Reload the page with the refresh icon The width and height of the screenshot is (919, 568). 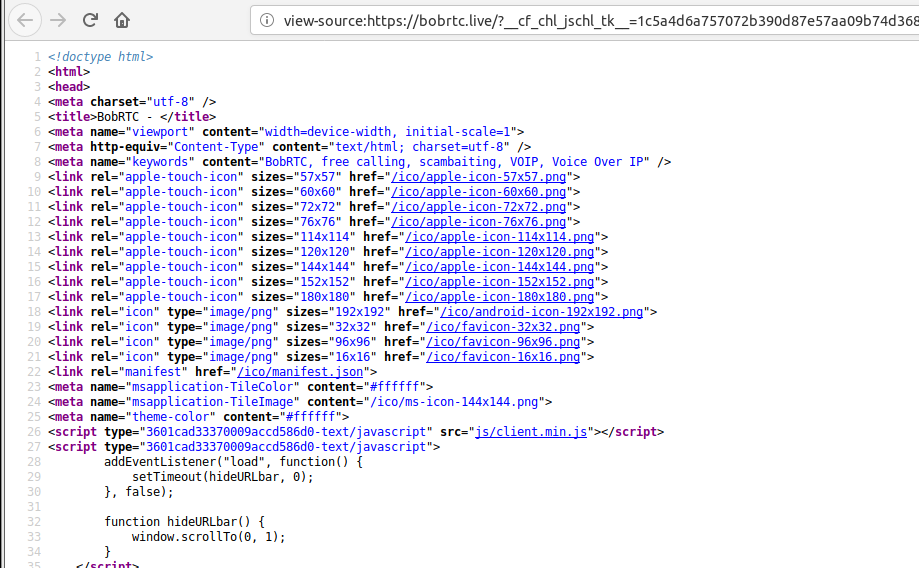[90, 21]
